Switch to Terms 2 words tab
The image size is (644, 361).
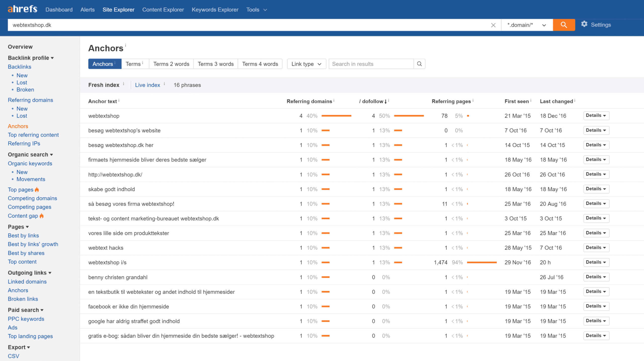[x=171, y=64]
